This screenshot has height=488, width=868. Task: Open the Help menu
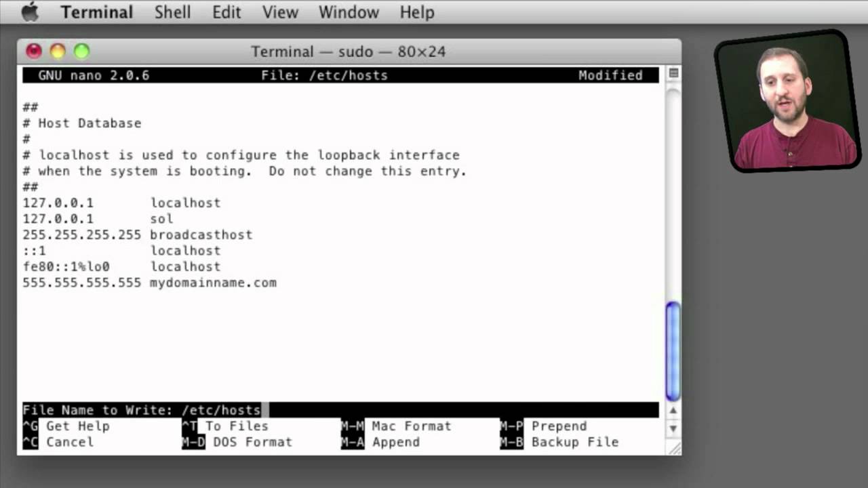[x=416, y=12]
